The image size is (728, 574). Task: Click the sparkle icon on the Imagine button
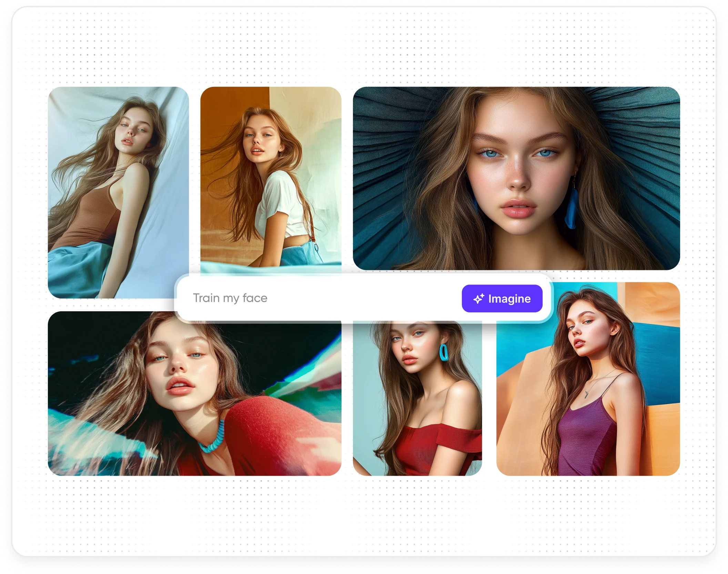tap(478, 299)
